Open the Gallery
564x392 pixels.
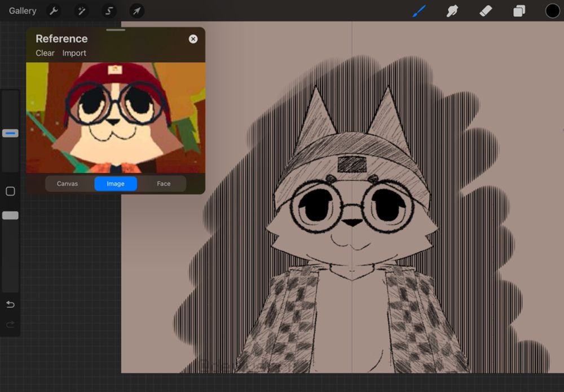[23, 11]
